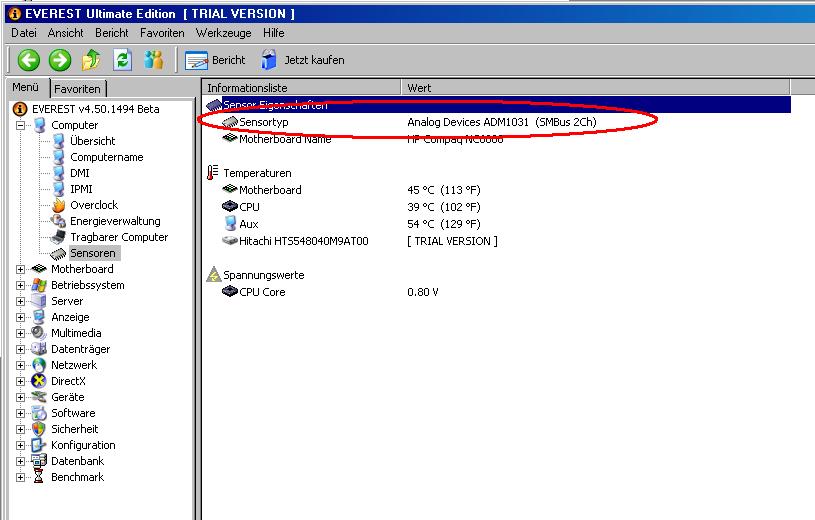Click the Benchmark hourglass icon

(38, 477)
